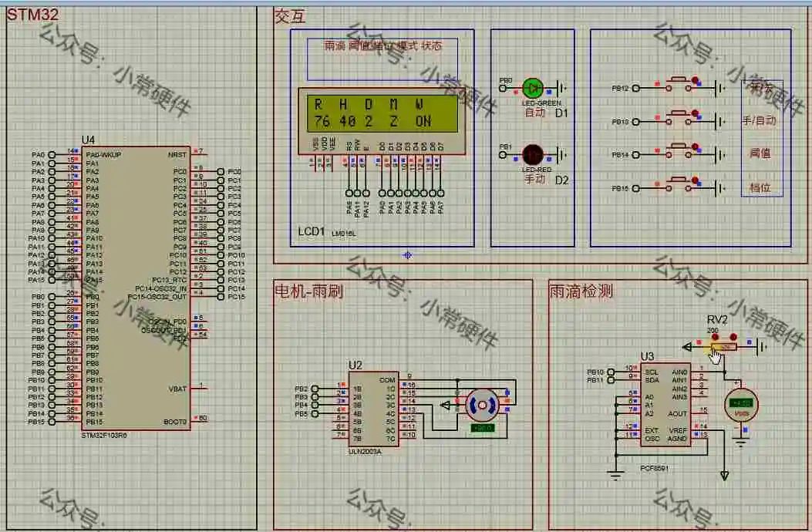Click the PB10 terminal on SCL line
Image resolution: width=812 pixels, height=532 pixels.
click(x=611, y=372)
